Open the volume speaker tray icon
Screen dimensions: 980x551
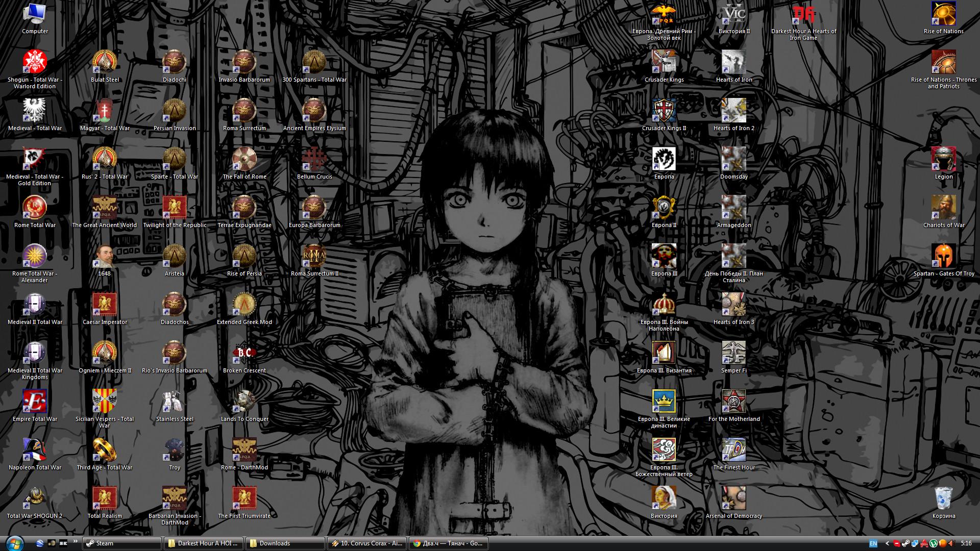pyautogui.click(x=951, y=543)
